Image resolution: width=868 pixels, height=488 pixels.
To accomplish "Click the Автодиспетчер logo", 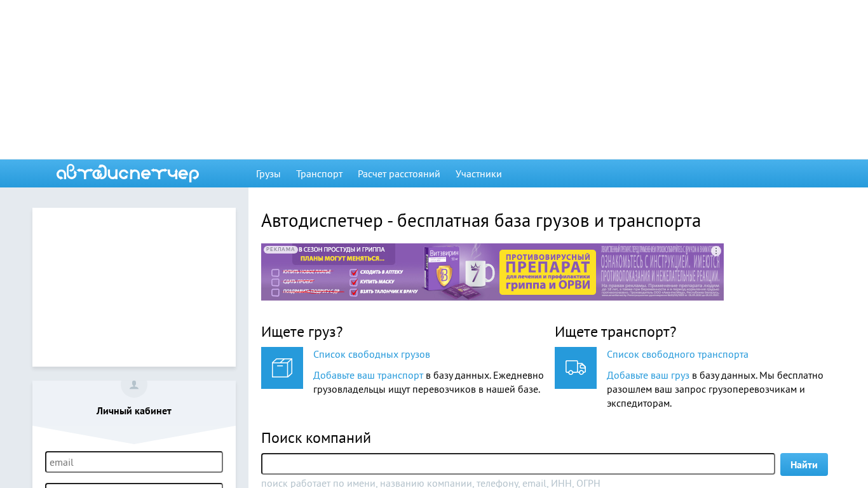I will click(128, 173).
